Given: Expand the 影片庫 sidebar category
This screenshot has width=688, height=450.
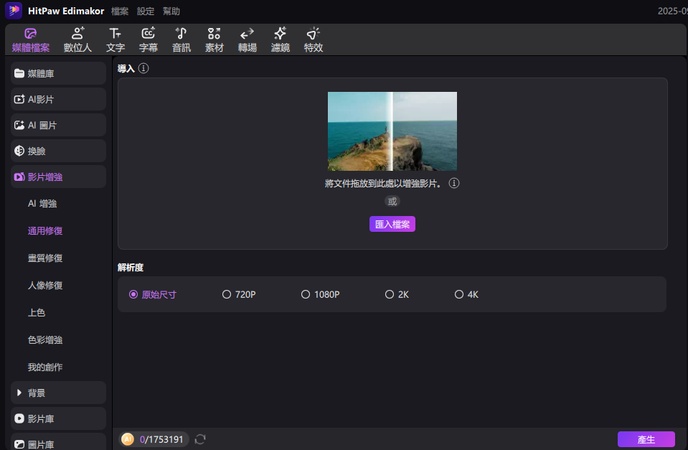Looking at the screenshot, I should pos(58,418).
